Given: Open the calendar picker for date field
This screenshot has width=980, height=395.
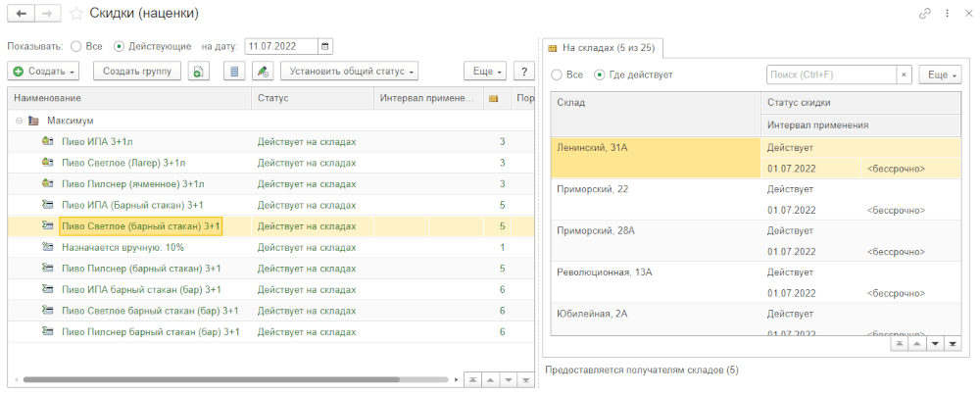Looking at the screenshot, I should 325,45.
